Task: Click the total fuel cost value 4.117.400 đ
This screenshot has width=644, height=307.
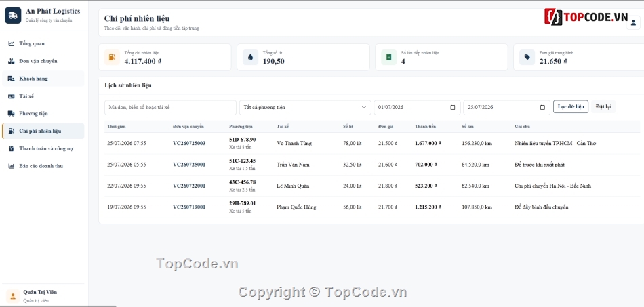Action: point(142,61)
